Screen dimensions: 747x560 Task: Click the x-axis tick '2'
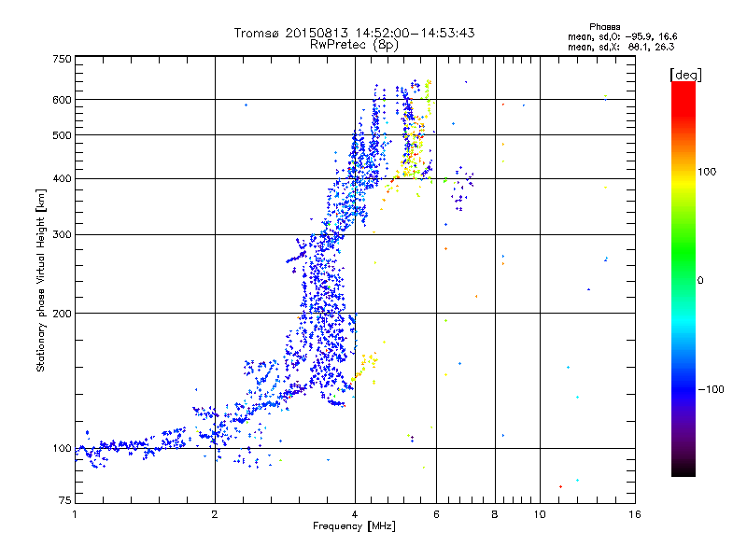point(215,514)
